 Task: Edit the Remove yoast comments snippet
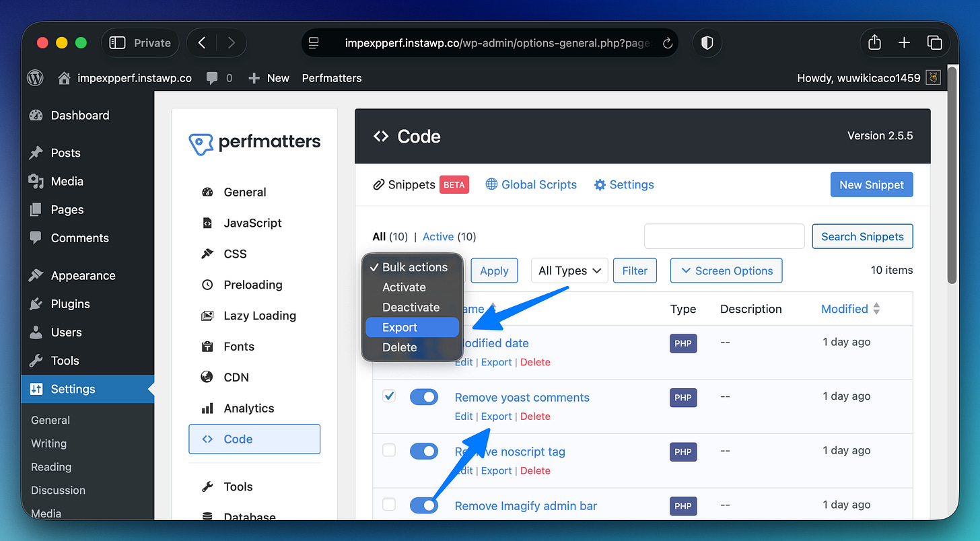click(463, 416)
